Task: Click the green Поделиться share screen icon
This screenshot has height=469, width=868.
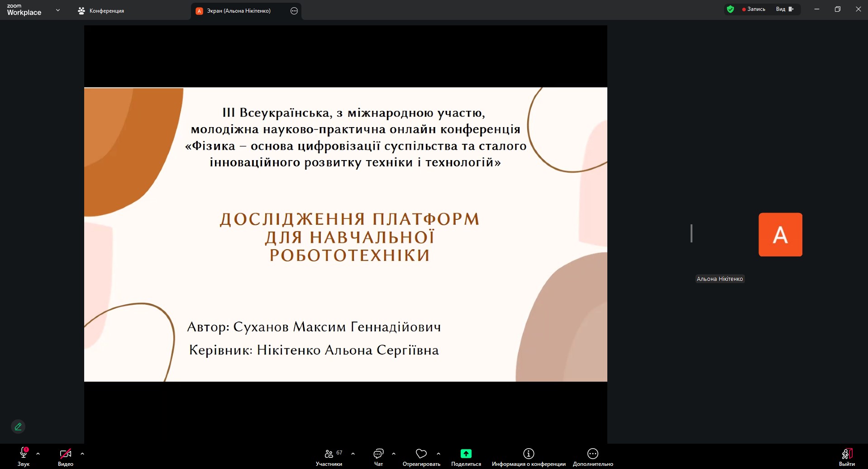Action: tap(466, 454)
